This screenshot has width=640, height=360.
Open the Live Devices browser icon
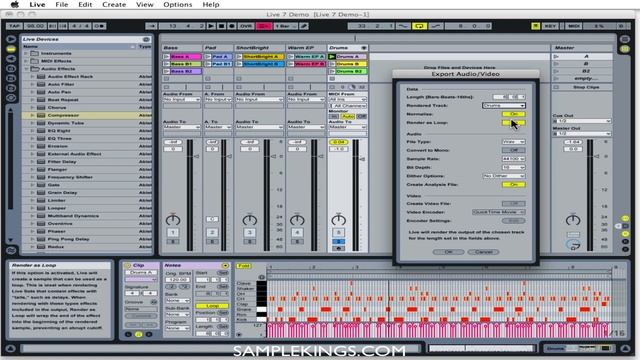(11, 49)
